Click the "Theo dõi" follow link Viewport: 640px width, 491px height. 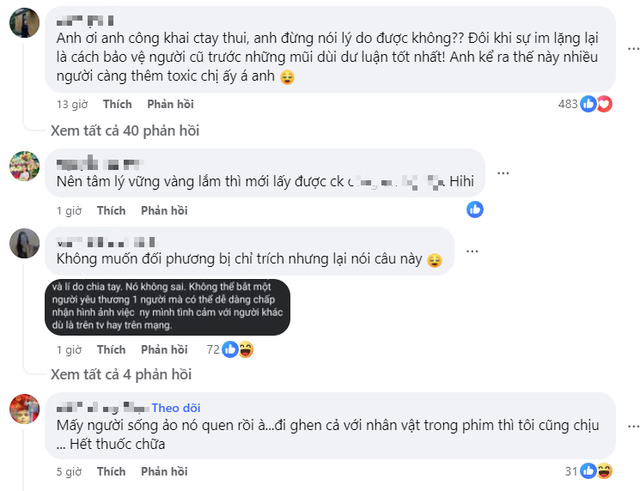(x=175, y=408)
